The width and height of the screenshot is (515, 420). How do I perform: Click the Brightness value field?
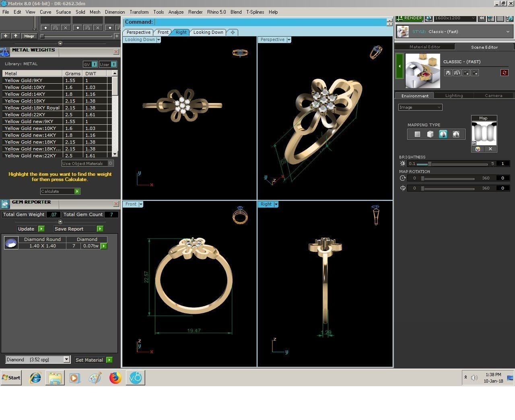(x=503, y=164)
